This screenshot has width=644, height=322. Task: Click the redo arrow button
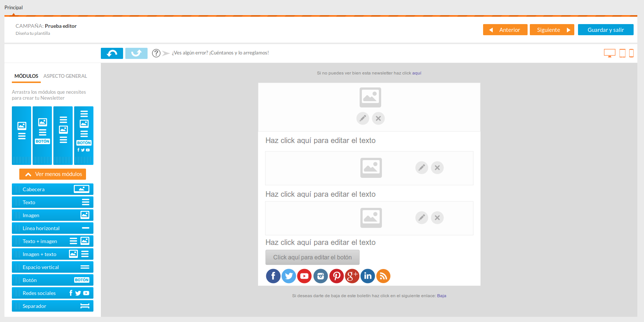[x=136, y=53]
